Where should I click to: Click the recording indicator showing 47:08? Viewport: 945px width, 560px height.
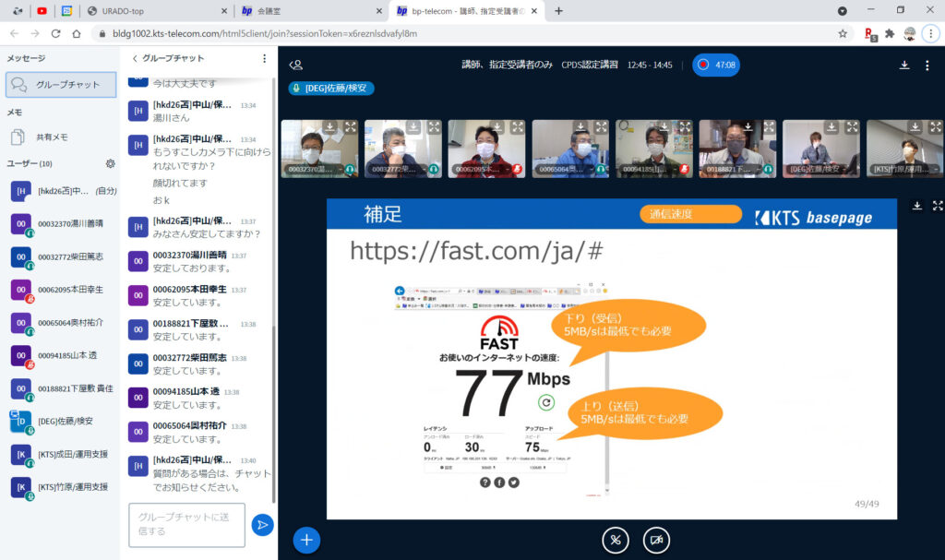716,66
